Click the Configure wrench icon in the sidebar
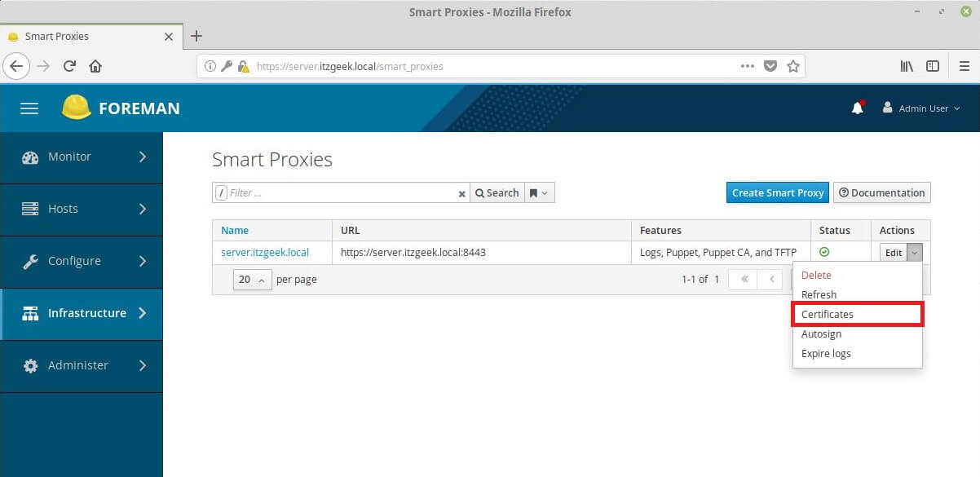Image resolution: width=980 pixels, height=477 pixels. coord(30,262)
